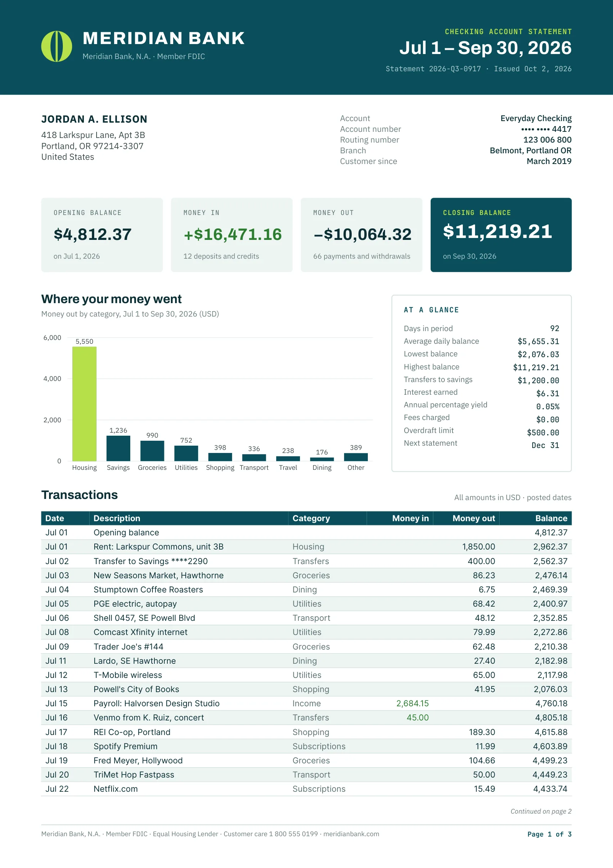The height and width of the screenshot is (868, 613).
Task: Click the Opening Balance amount $4,812.37
Action: [92, 234]
